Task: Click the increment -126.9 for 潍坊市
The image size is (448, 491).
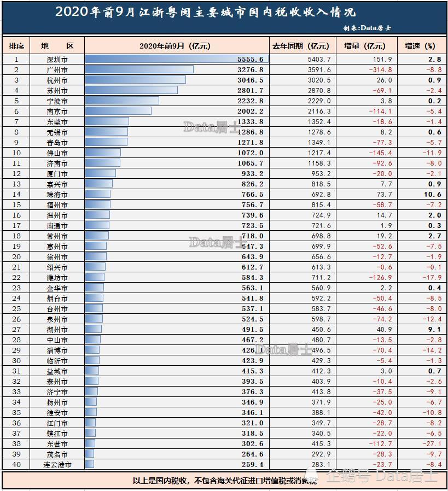Action: click(x=380, y=277)
